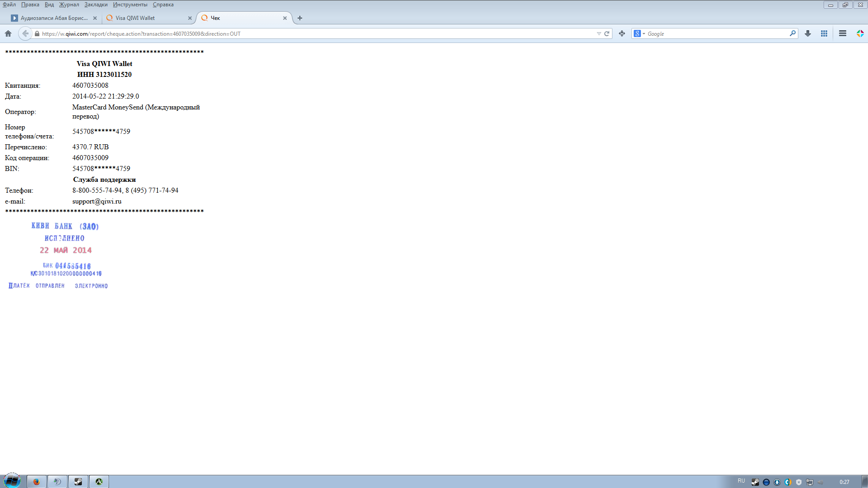Open the Вид menu
The image size is (868, 488).
tap(49, 5)
